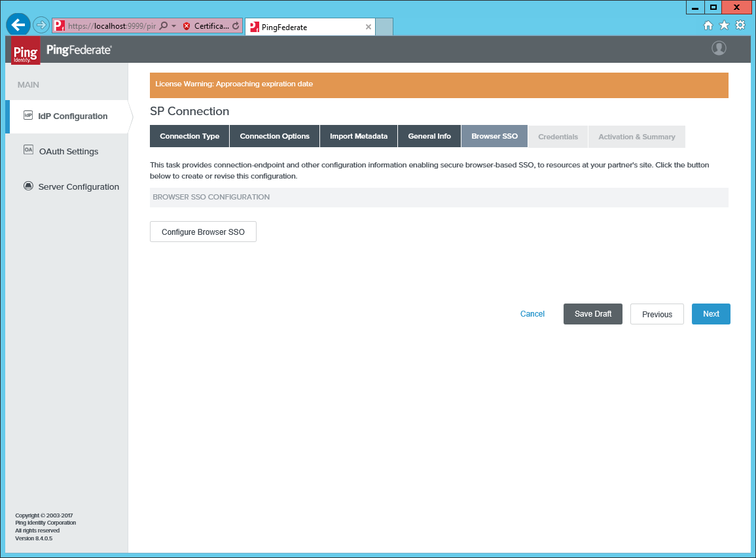This screenshot has height=558, width=756.
Task: Click the localhost URL address field
Action: point(112,26)
